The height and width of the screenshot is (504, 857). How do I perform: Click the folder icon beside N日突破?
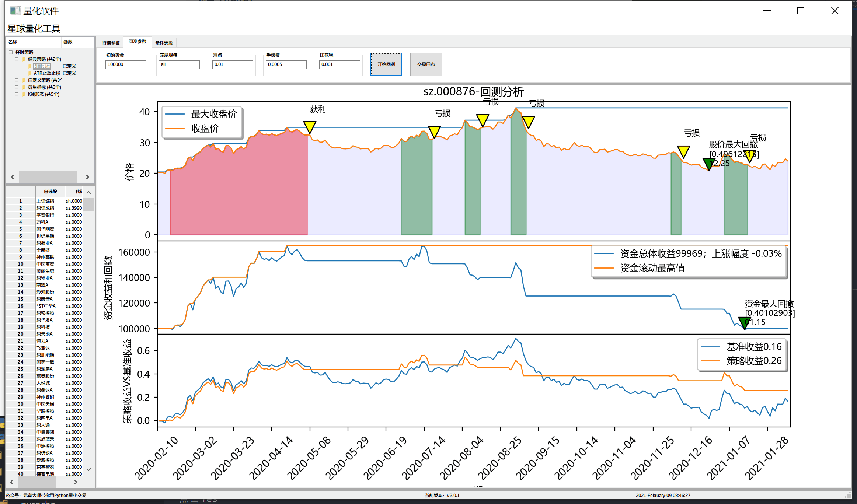click(x=29, y=66)
